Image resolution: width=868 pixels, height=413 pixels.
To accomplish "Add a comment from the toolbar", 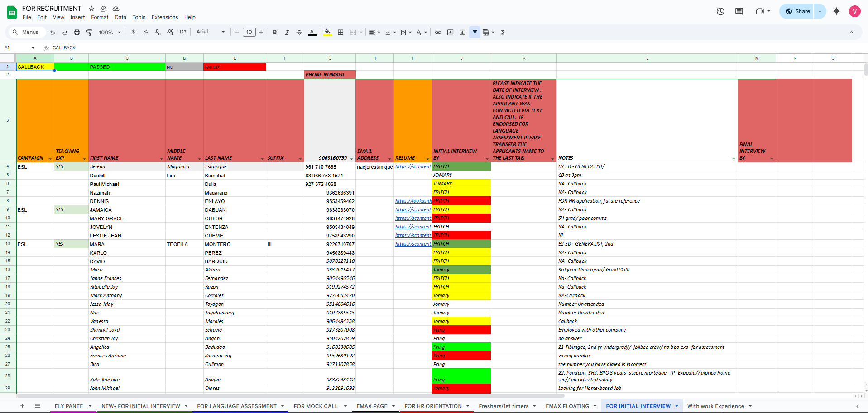I will click(450, 32).
